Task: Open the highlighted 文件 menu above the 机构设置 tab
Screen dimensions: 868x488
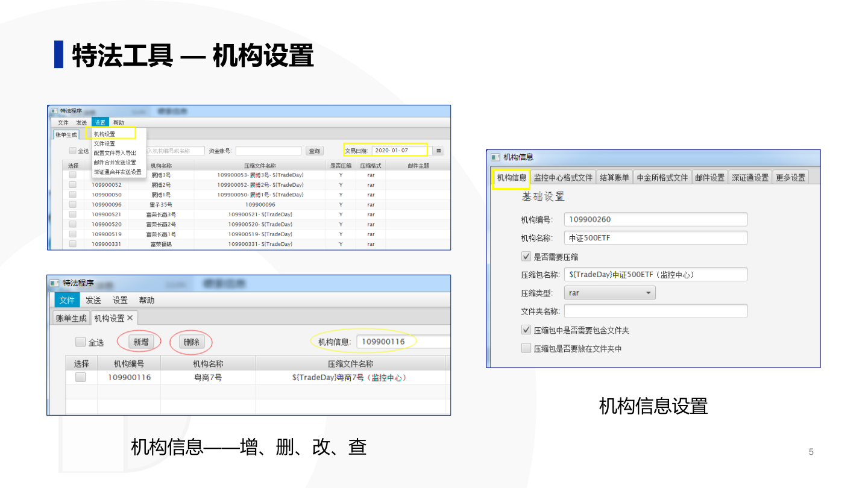Action: (67, 300)
